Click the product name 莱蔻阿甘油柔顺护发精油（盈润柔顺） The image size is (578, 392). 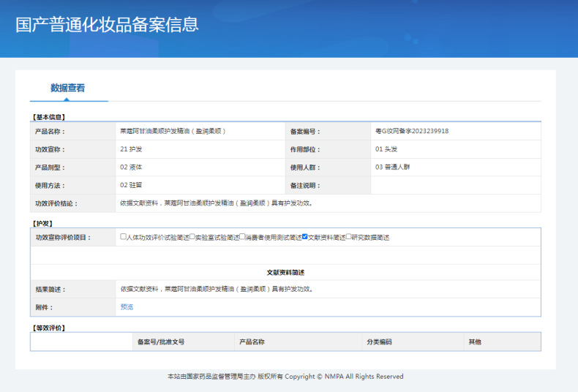coord(173,131)
